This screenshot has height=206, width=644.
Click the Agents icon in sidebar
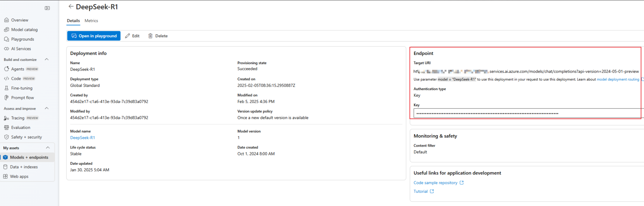[6, 69]
